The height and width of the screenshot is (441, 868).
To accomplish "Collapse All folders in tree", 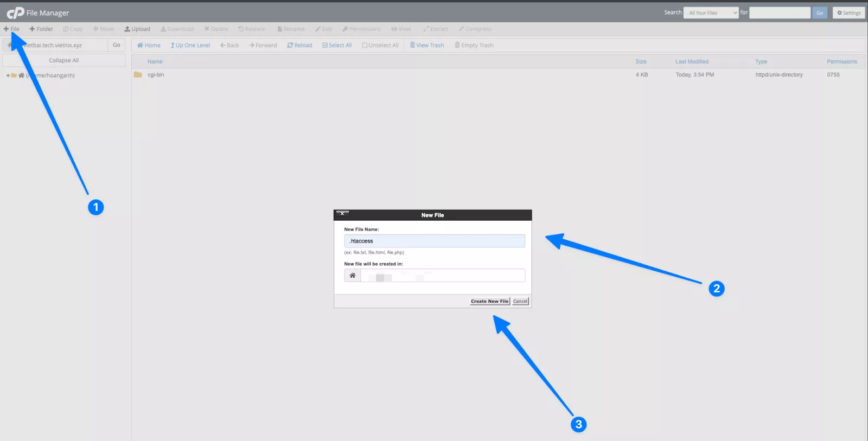I will coord(64,60).
